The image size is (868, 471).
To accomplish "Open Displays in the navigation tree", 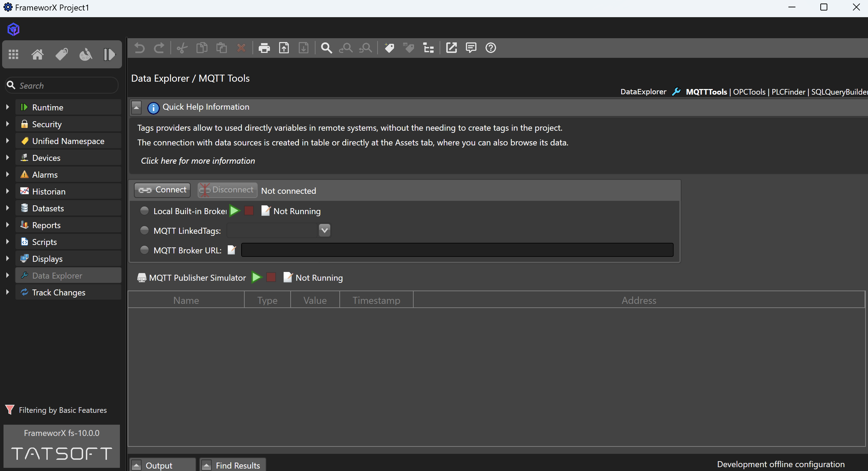I will click(68, 259).
